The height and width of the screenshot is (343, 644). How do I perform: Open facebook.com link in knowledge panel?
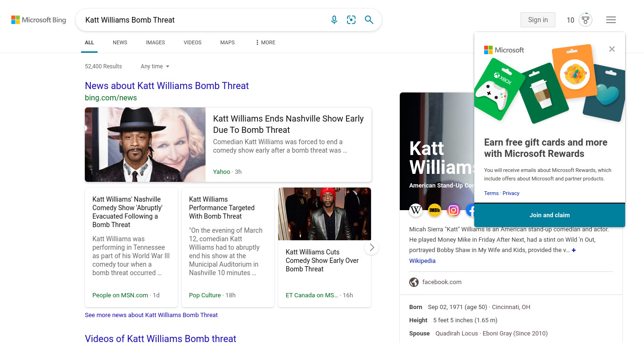tap(442, 282)
